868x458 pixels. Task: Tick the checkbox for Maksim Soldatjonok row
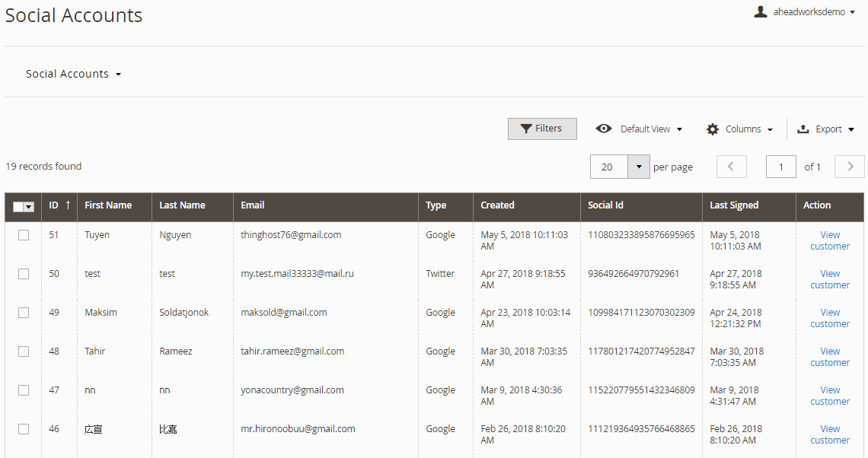point(24,313)
